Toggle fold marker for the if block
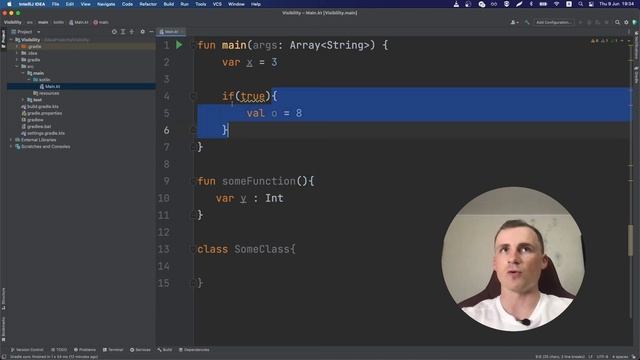 (193, 96)
